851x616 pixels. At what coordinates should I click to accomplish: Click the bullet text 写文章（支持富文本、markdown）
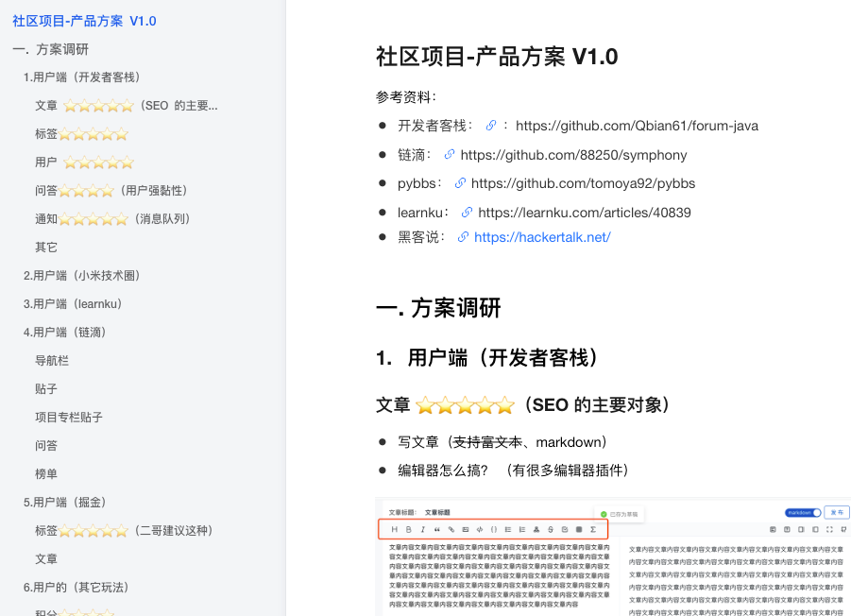502,442
